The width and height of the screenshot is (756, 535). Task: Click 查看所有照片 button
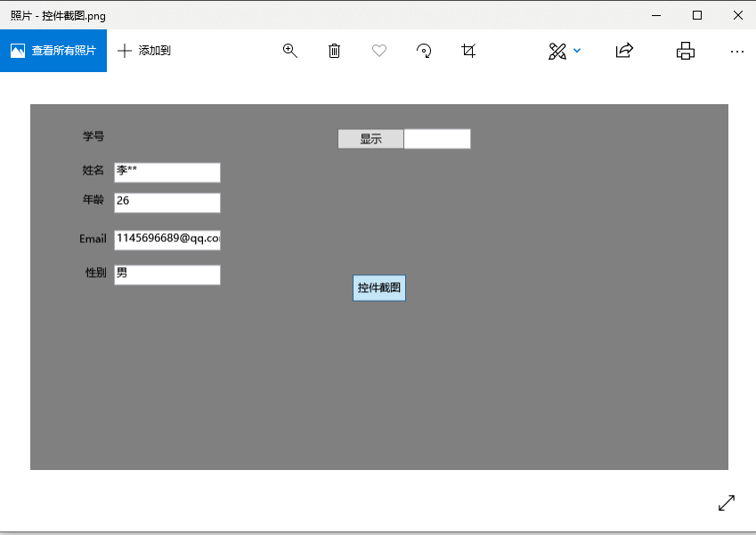(53, 51)
